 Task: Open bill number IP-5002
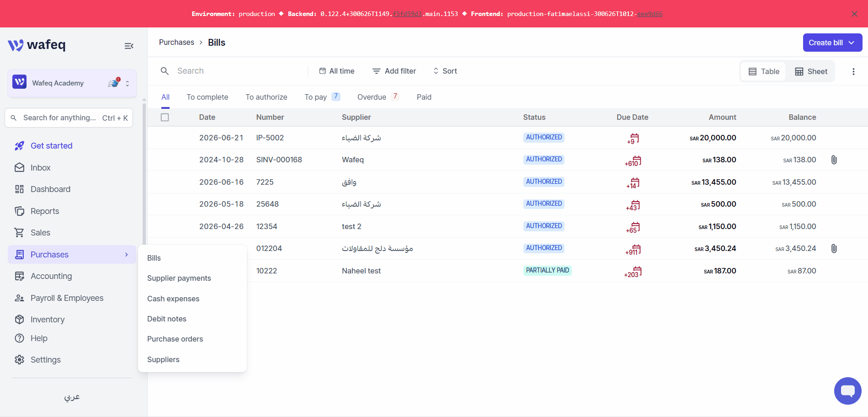(270, 138)
